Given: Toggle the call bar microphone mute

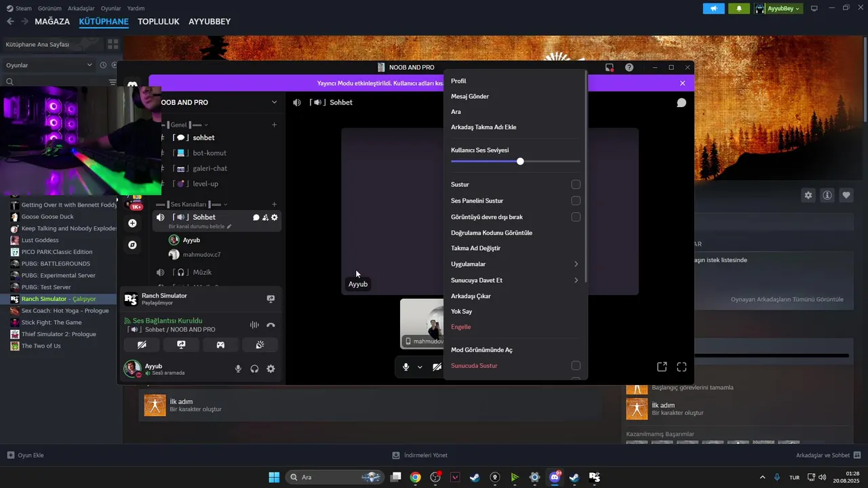Looking at the screenshot, I should pos(406,367).
